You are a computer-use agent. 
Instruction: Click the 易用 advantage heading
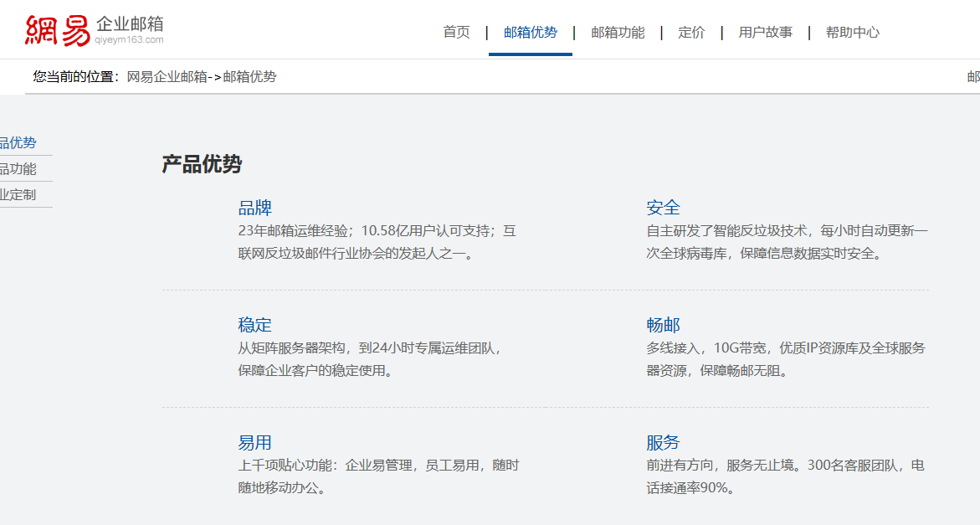click(x=255, y=442)
